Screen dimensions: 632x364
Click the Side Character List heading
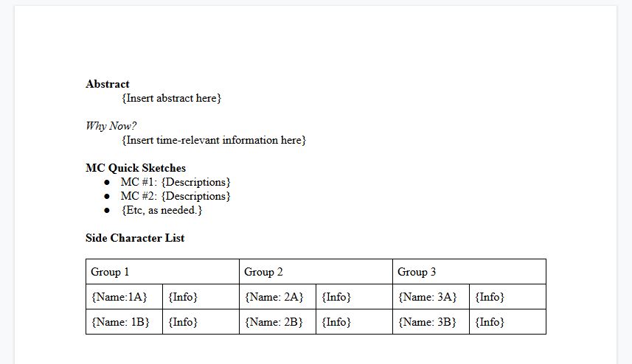click(135, 238)
